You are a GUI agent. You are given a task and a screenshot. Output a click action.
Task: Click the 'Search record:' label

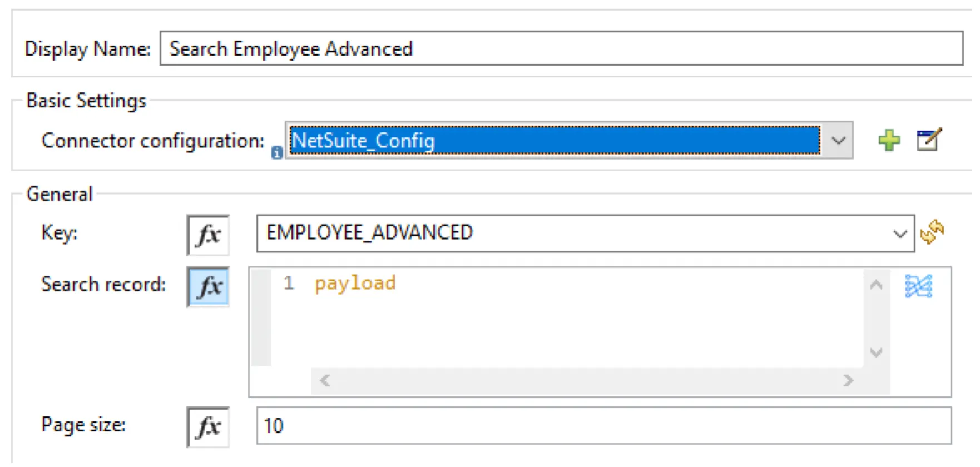pos(103,285)
